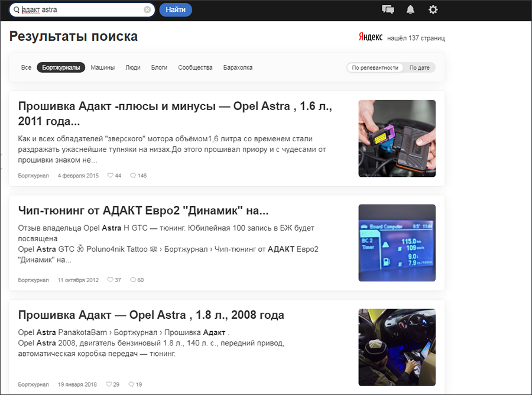This screenshot has height=395, width=532.
Task: Click comment icon with 146 comments
Action: [x=133, y=176]
